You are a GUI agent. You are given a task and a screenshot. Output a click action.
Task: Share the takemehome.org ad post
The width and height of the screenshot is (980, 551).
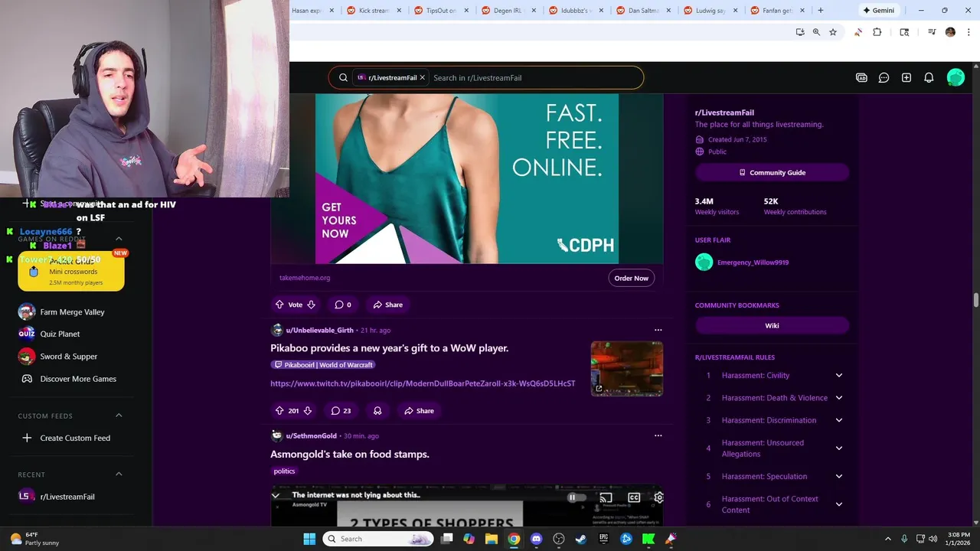(x=387, y=305)
